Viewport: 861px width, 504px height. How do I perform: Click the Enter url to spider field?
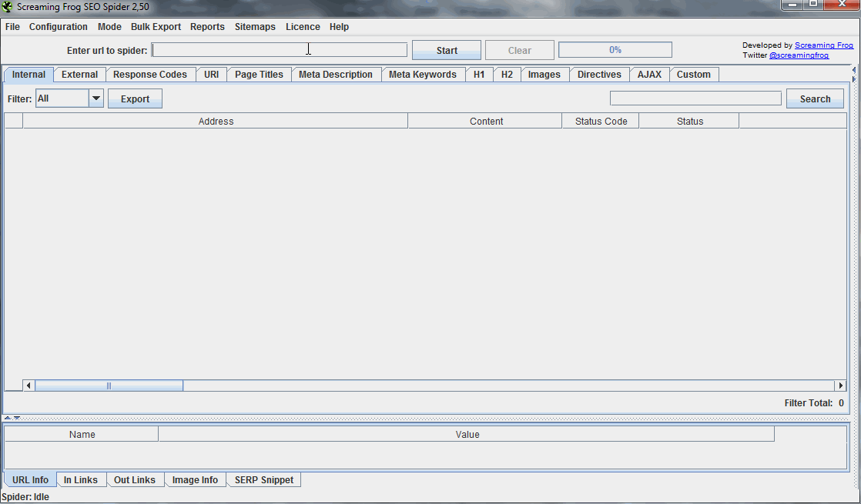click(x=279, y=50)
